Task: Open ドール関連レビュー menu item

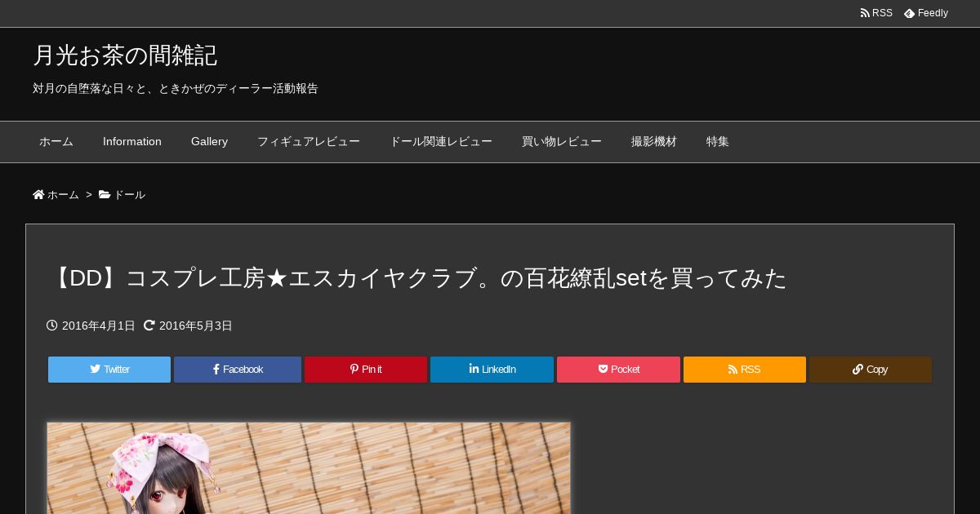Action: click(x=441, y=142)
